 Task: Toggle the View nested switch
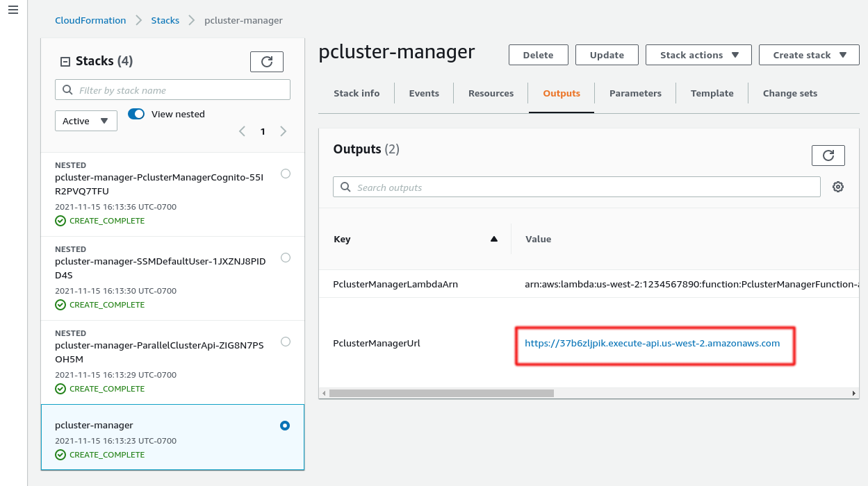(136, 114)
